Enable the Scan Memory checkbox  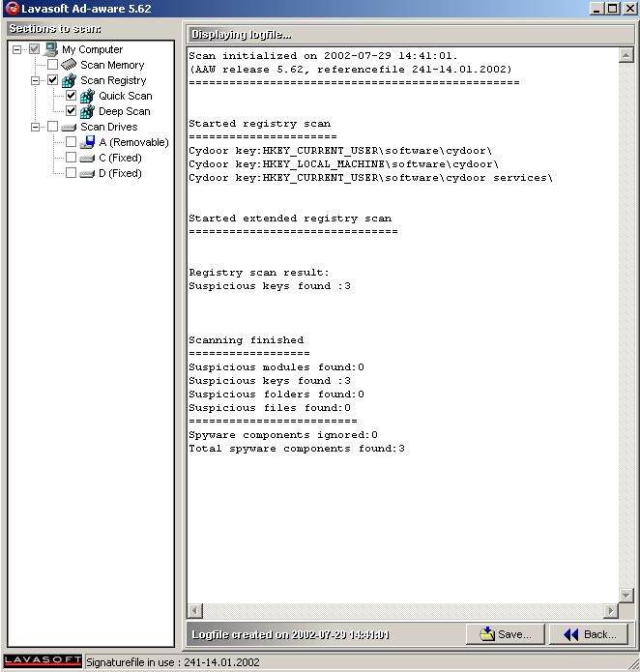pyautogui.click(x=53, y=65)
